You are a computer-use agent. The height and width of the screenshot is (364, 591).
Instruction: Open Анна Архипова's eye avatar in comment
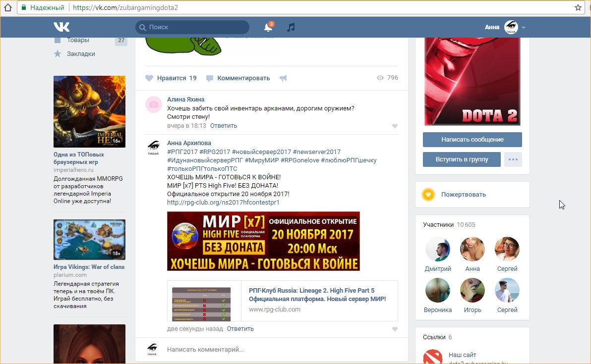pos(153,148)
